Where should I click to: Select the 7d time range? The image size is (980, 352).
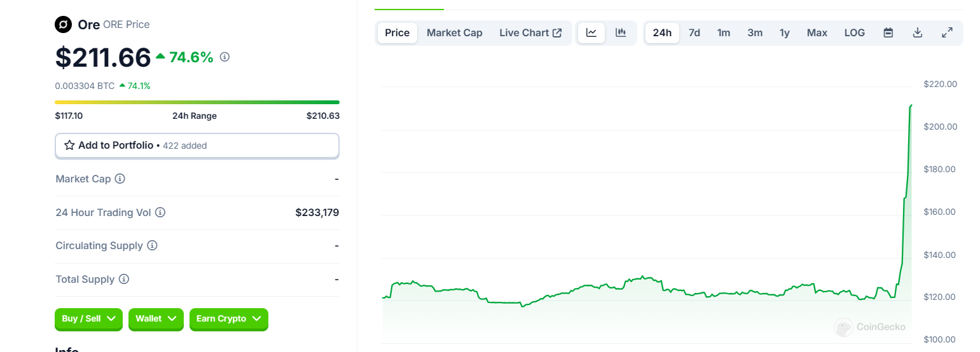[x=694, y=32]
